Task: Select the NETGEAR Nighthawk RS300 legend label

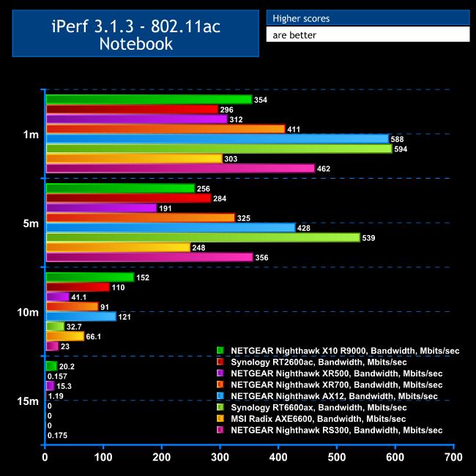Action: click(x=337, y=430)
